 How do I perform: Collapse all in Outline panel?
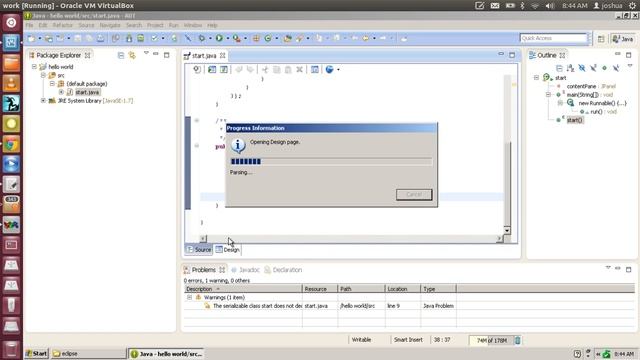(559, 68)
